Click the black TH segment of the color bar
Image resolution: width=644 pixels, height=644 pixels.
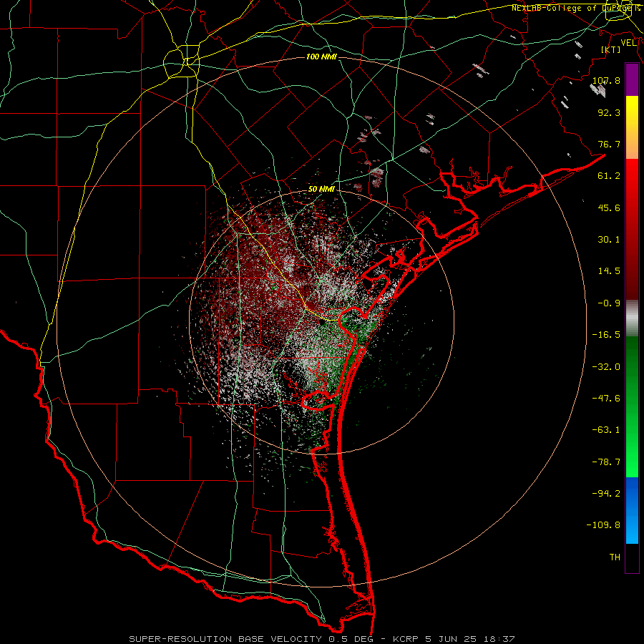[x=632, y=558]
